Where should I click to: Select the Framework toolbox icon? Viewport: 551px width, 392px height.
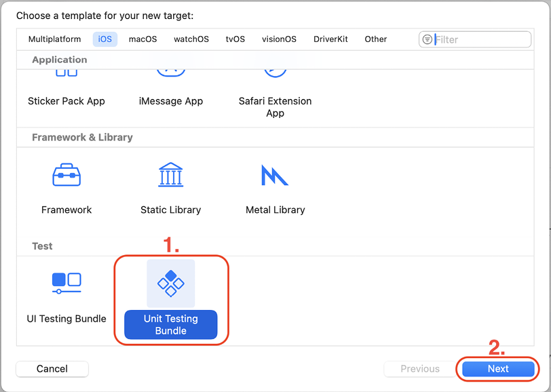[x=66, y=174]
